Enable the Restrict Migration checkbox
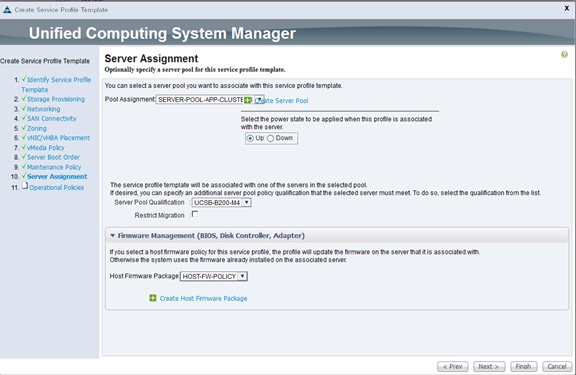The width and height of the screenshot is (576, 375). coord(195,214)
